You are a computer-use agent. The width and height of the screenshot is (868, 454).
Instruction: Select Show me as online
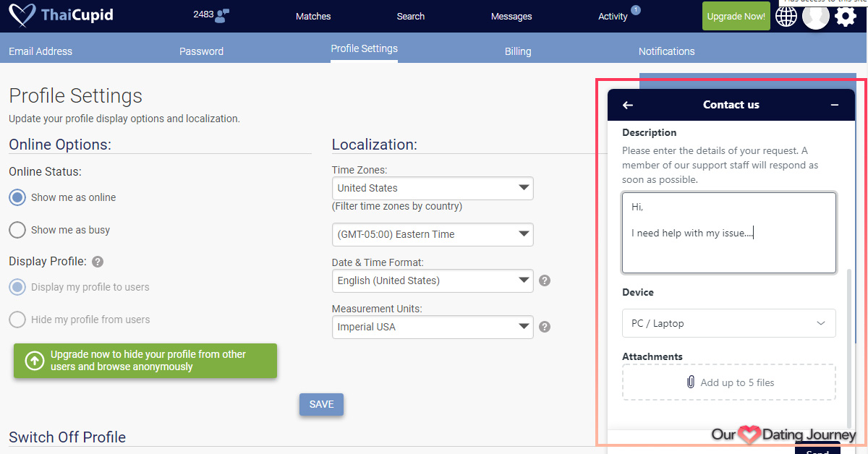tap(17, 197)
